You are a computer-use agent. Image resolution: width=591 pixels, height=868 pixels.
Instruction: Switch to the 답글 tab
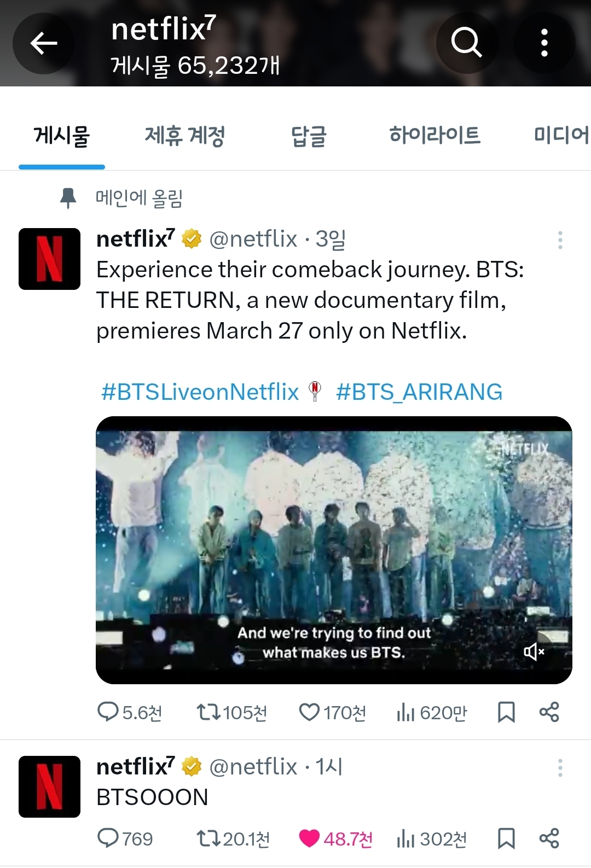[x=309, y=136]
